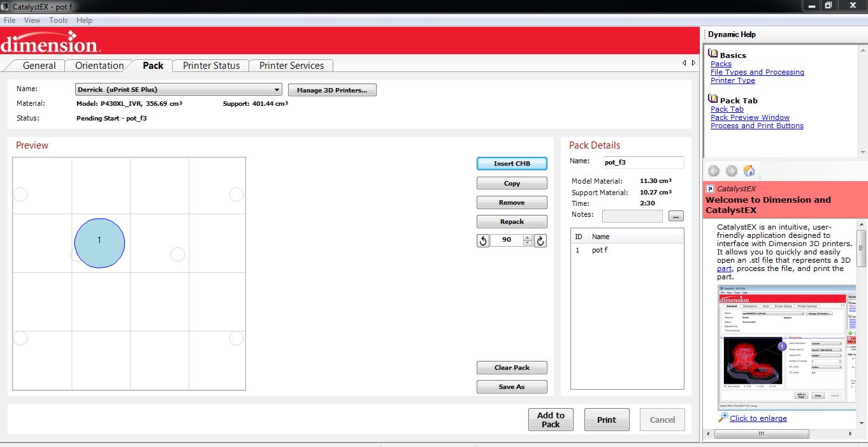Click the CatalystEX help screenshot thumbnail
Image resolution: width=868 pixels, height=447 pixels.
tap(786, 347)
